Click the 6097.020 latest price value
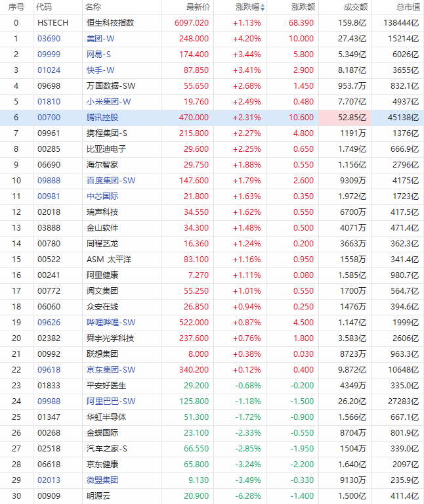Screen dimensions: 424x504 pos(192,23)
